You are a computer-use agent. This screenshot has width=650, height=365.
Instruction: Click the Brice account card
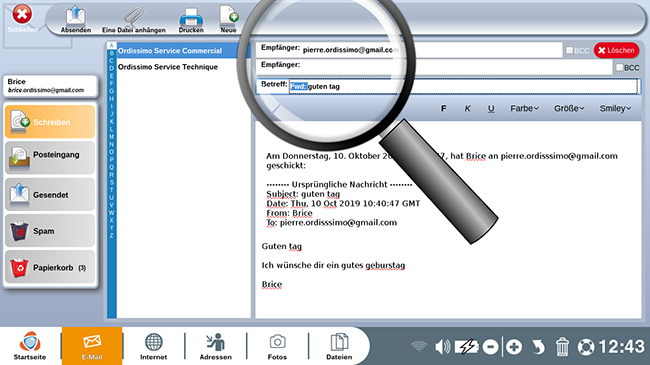[50, 85]
